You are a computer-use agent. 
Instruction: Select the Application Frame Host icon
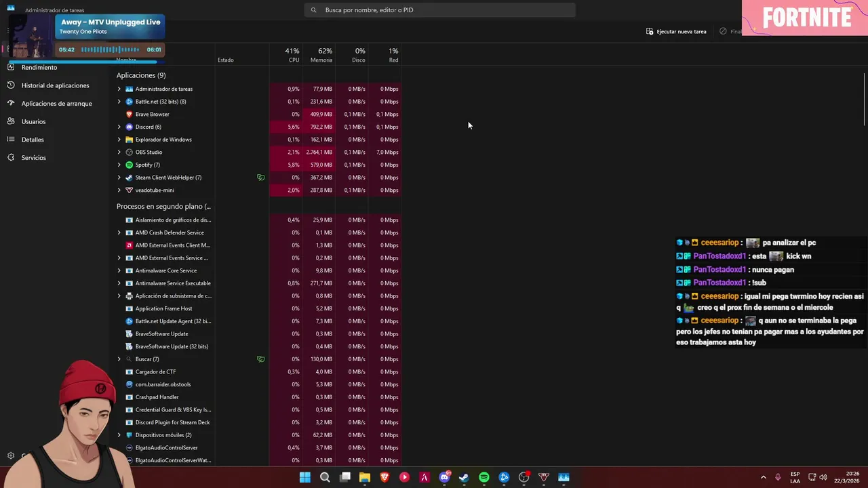pos(130,308)
